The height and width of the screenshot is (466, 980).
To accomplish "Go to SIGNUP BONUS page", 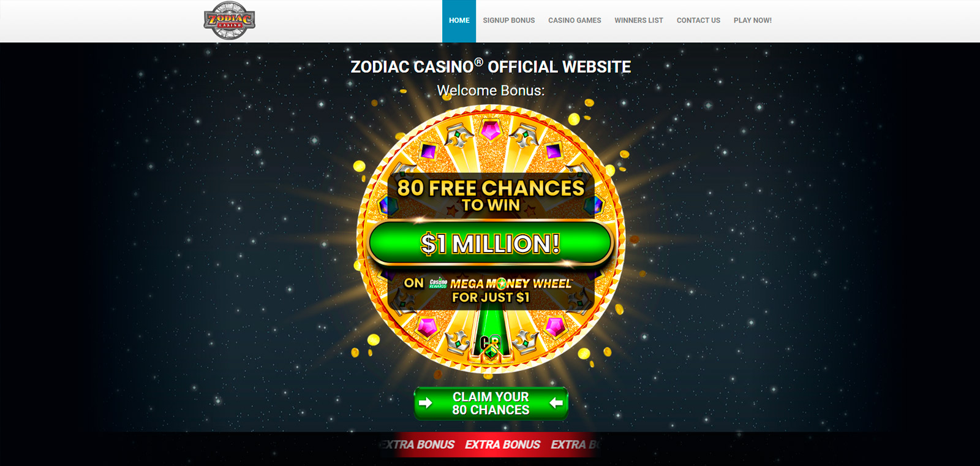I will [509, 21].
